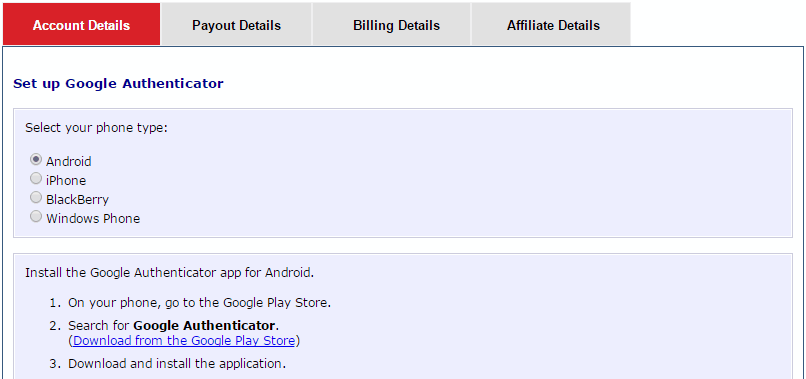Click the 'iPhone' text label
806x379 pixels.
click(66, 181)
